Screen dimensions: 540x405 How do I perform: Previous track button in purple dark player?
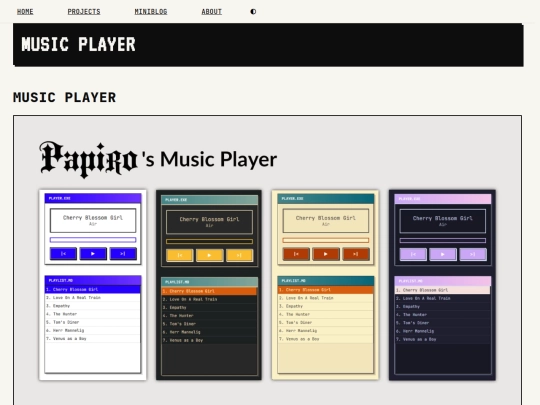point(413,254)
